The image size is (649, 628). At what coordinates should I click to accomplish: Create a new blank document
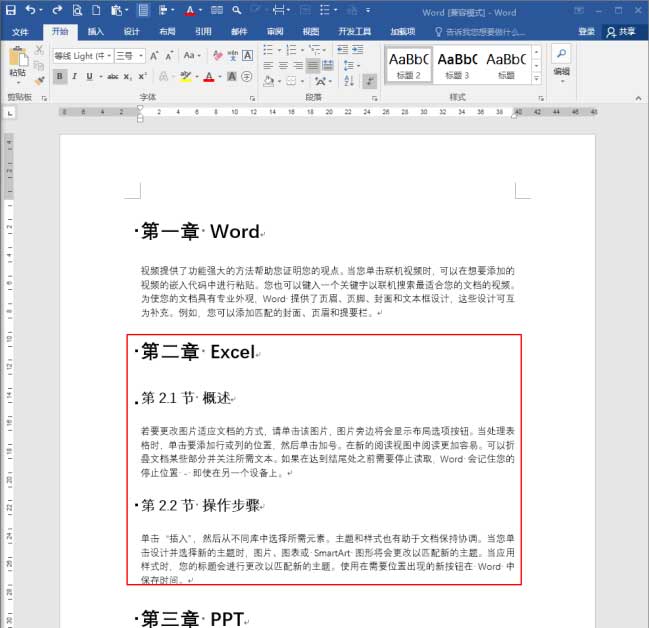click(96, 10)
